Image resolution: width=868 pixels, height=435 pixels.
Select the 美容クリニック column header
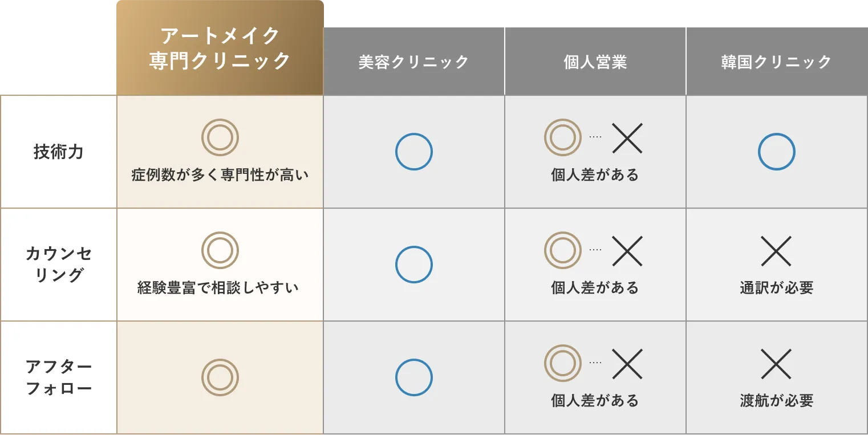click(414, 62)
